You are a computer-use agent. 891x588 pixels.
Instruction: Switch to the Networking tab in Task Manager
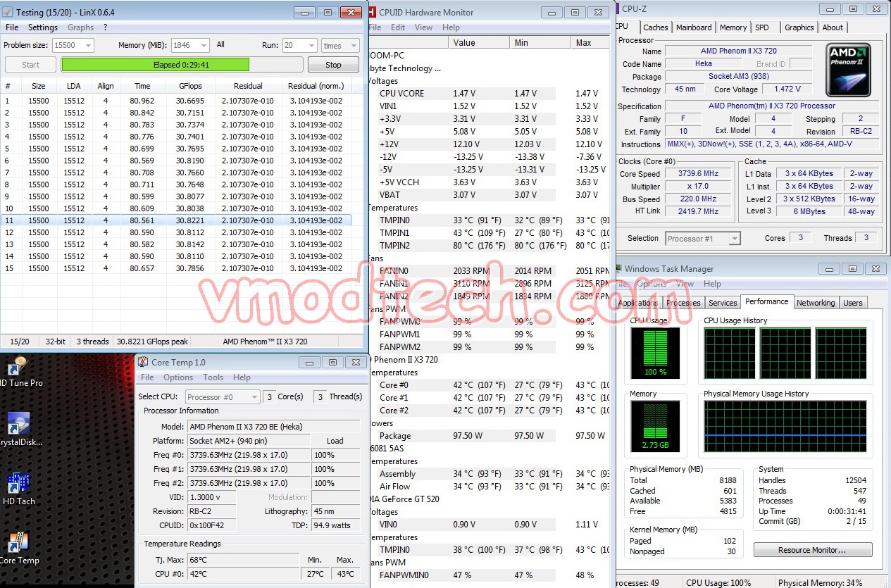(x=816, y=303)
